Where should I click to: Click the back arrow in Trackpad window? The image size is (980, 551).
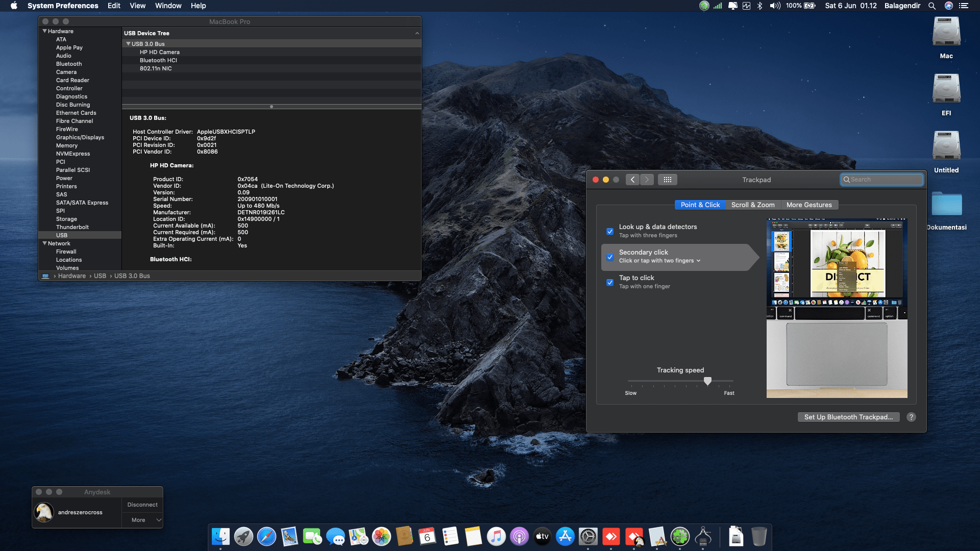[x=632, y=180]
